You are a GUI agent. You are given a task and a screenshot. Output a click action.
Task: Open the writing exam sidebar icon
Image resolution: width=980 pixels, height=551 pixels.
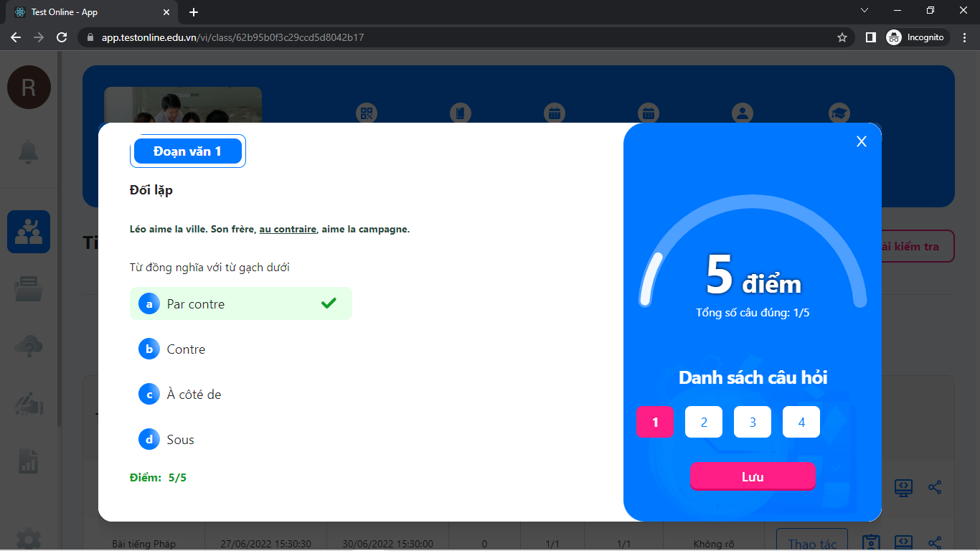(29, 404)
